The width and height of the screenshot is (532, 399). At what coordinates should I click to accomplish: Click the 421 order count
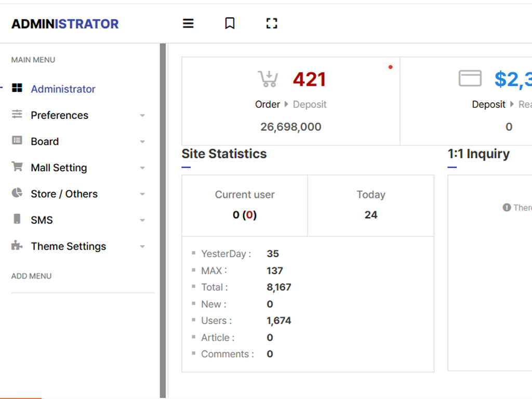coord(309,79)
